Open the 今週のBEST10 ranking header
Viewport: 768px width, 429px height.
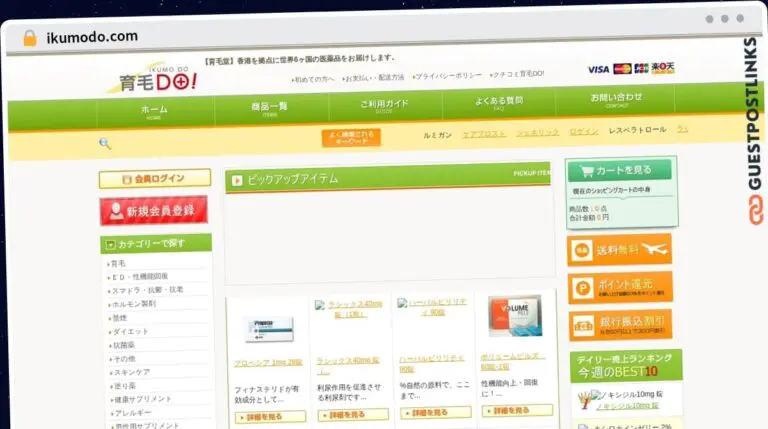coord(626,366)
